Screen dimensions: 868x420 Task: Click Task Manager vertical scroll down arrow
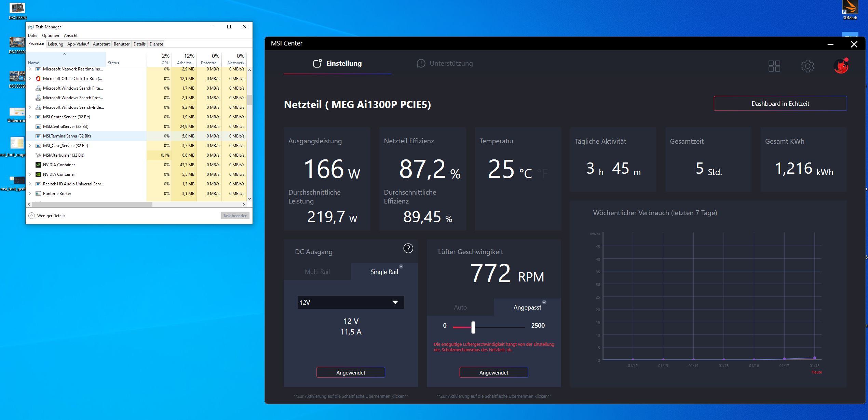[x=250, y=198]
